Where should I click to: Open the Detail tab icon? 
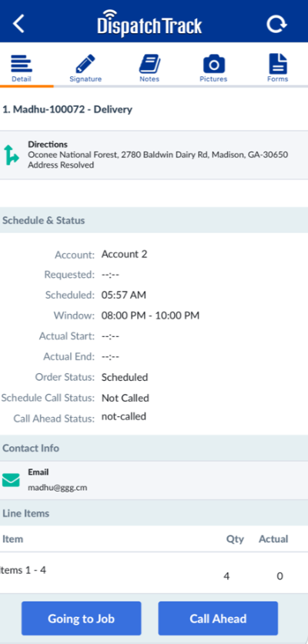pos(21,64)
